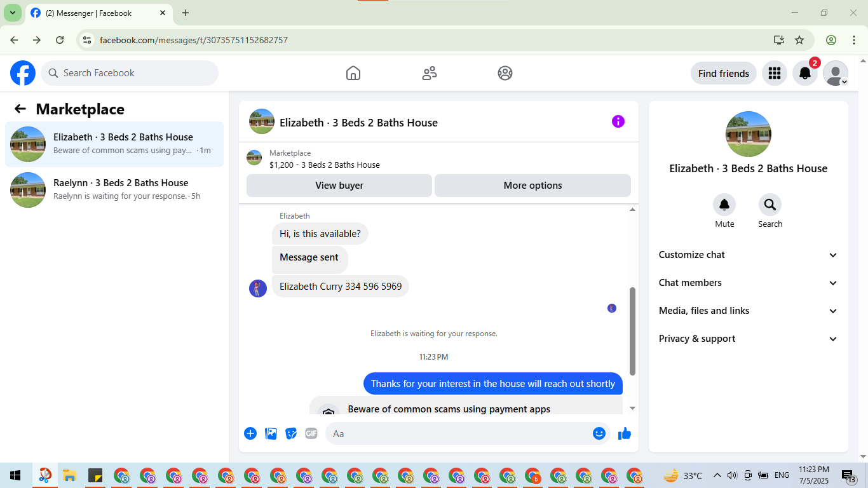Click the Search Facebook field
Image resolution: width=868 pixels, height=488 pixels.
(x=130, y=73)
